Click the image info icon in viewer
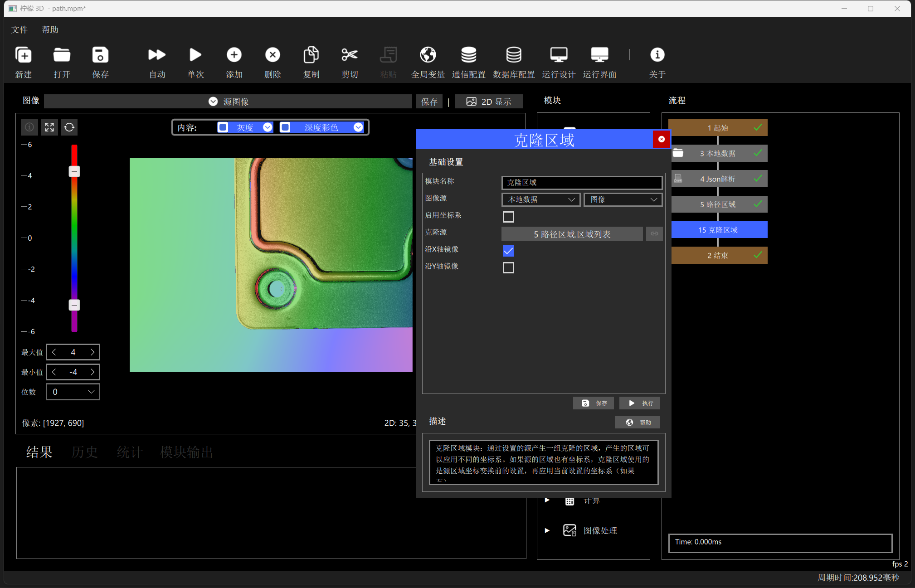Viewport: 915px width, 588px height. click(x=29, y=127)
